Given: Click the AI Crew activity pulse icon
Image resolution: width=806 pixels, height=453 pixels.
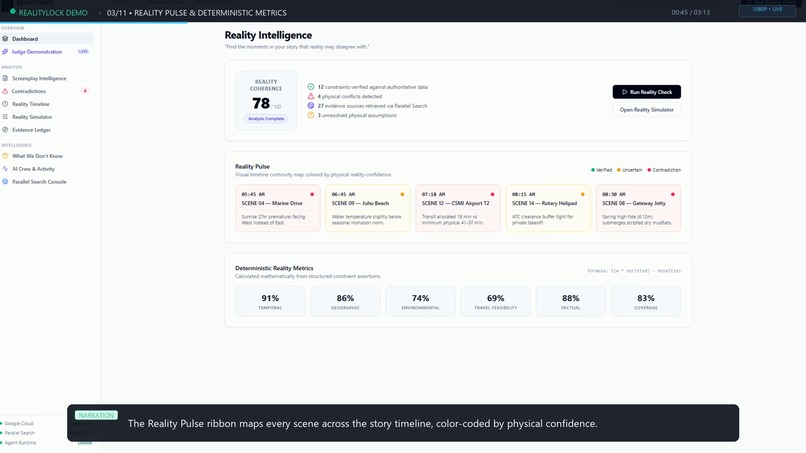Looking at the screenshot, I should pos(5,169).
